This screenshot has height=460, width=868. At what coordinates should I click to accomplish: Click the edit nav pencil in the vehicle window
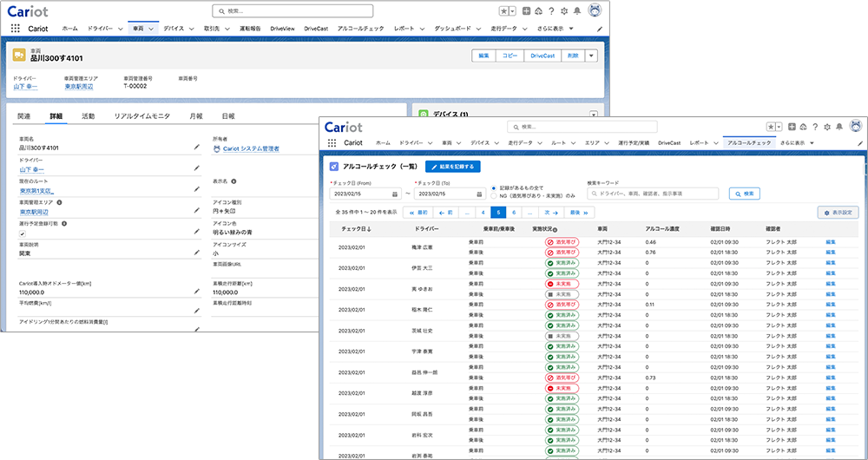coord(600,29)
